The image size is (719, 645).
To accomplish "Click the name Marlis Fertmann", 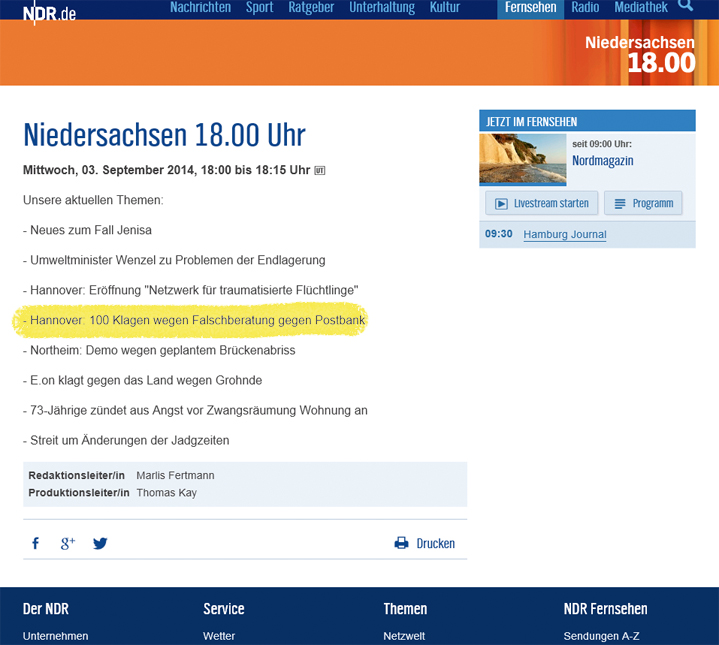I will click(x=175, y=475).
